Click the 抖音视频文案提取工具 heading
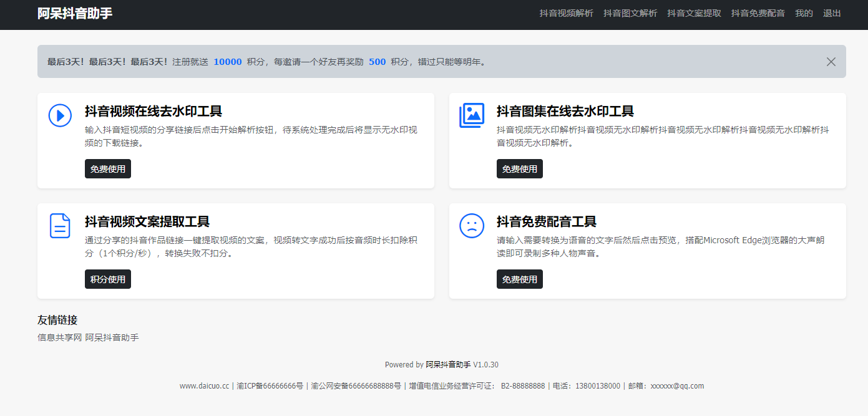Viewport: 868px width, 416px height. [x=147, y=222]
